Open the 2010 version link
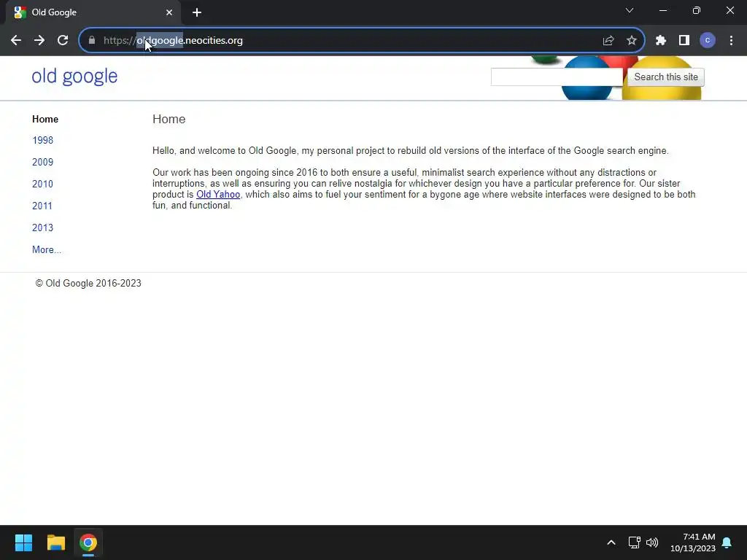Image resolution: width=747 pixels, height=560 pixels. (x=43, y=184)
